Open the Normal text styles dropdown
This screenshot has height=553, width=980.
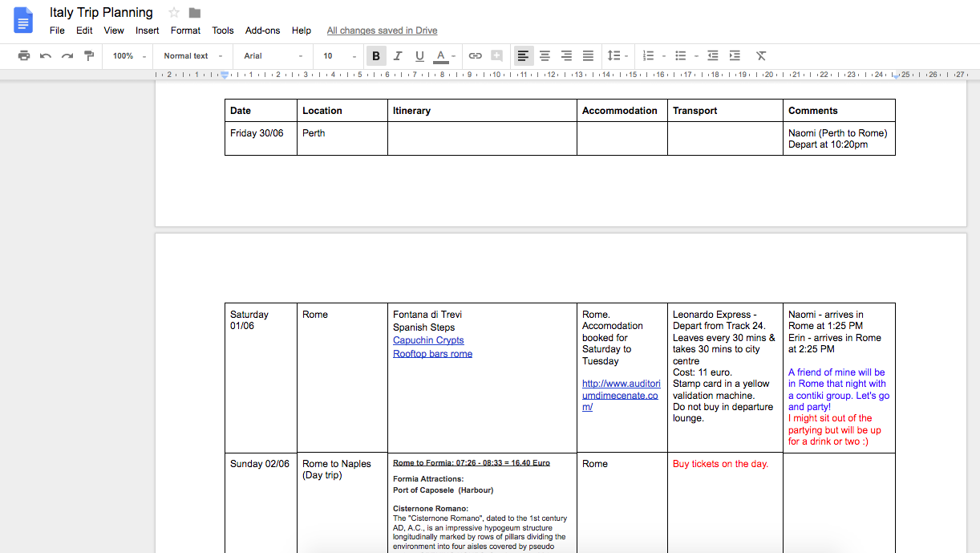pos(193,56)
